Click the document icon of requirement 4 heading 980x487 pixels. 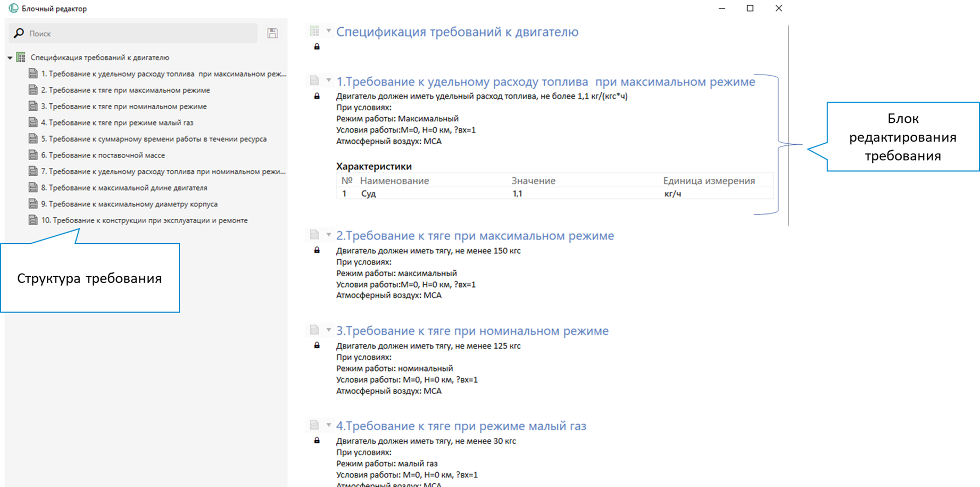(314, 425)
